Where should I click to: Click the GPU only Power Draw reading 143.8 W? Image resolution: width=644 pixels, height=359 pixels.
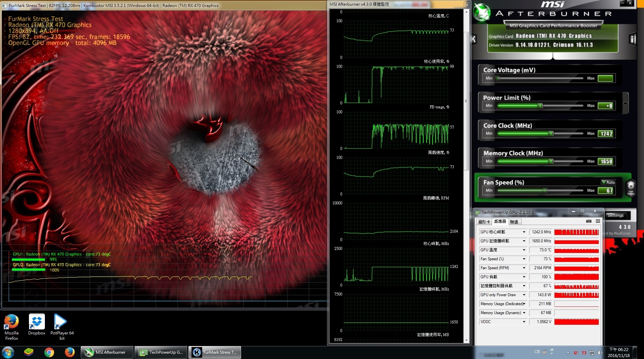(541, 295)
